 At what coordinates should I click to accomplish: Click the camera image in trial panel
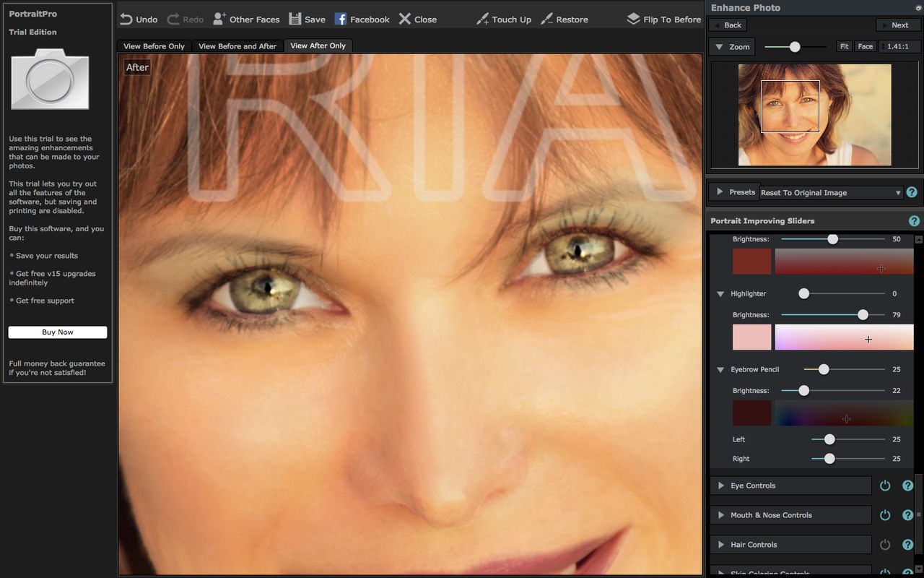point(50,79)
